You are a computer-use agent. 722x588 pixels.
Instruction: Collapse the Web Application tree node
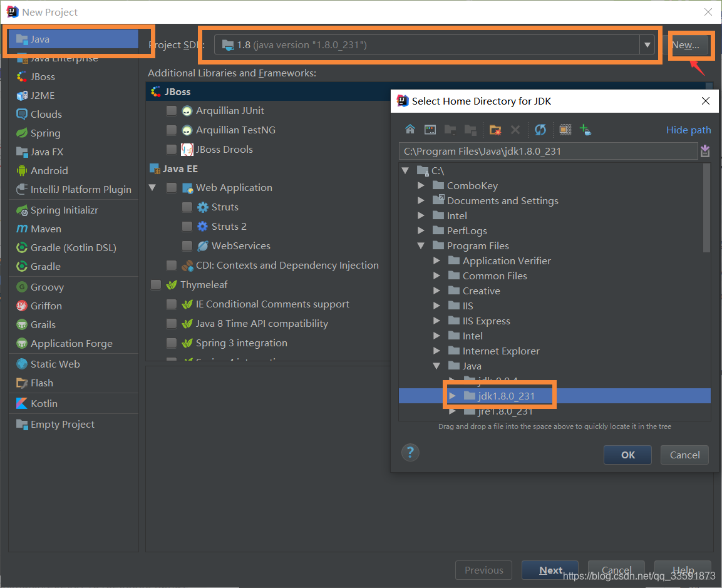[x=152, y=187]
